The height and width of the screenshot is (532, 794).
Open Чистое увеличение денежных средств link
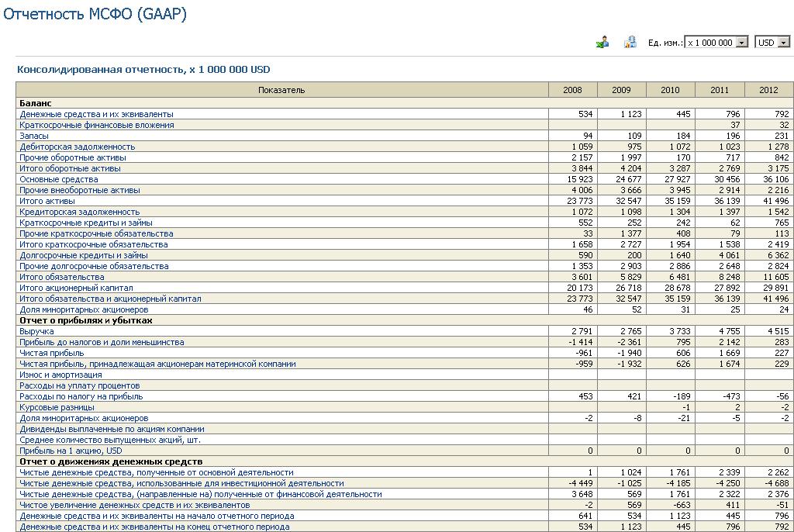tap(135, 505)
